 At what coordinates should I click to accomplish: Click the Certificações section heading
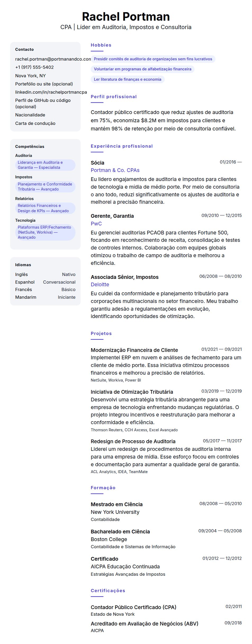point(108,591)
